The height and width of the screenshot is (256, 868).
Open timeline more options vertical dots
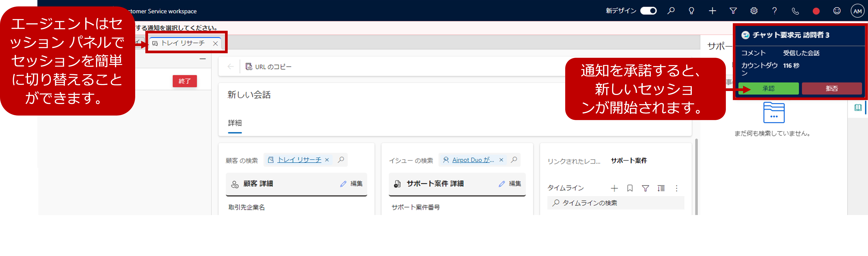676,188
